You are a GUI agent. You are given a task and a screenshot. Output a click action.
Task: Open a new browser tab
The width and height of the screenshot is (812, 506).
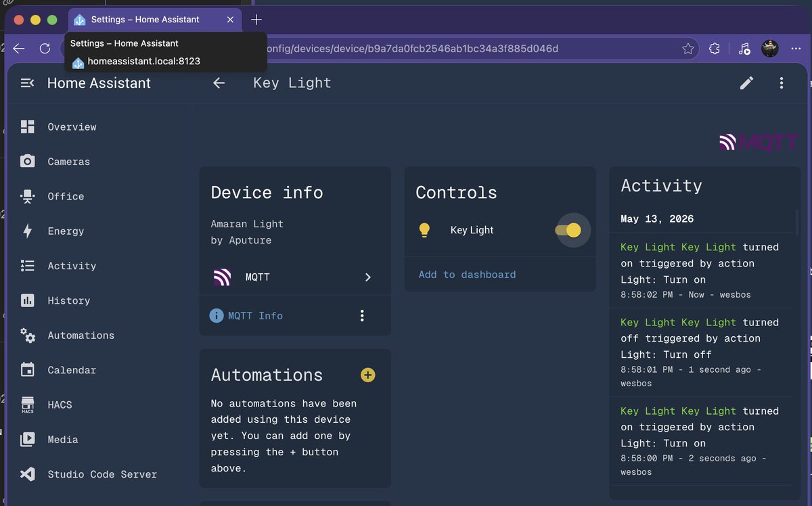click(256, 20)
